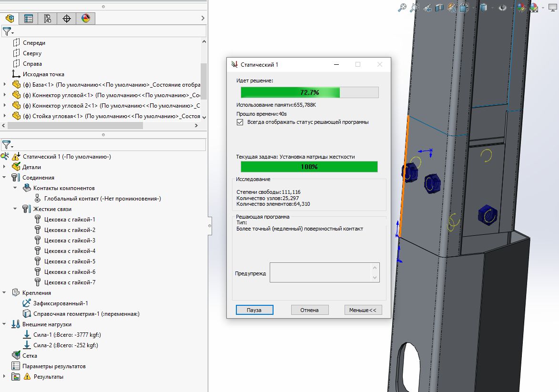Click the Предупрежд warnings text box

pyautogui.click(x=325, y=272)
